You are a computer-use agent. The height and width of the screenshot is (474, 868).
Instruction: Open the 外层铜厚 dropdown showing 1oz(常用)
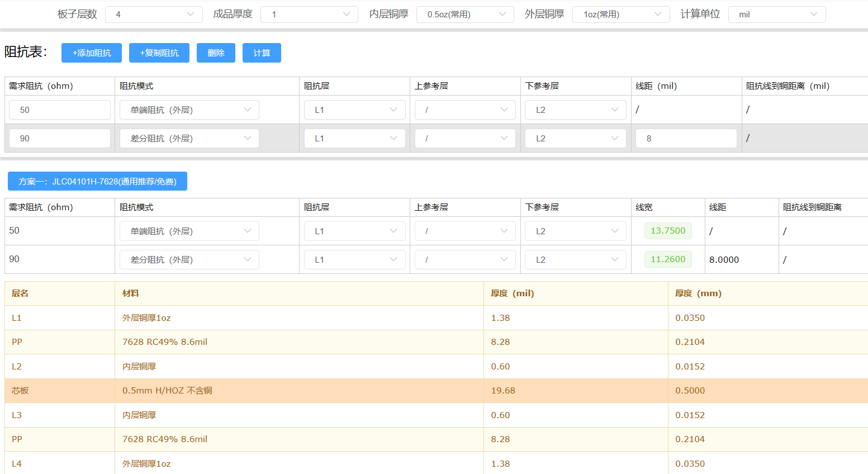point(621,14)
